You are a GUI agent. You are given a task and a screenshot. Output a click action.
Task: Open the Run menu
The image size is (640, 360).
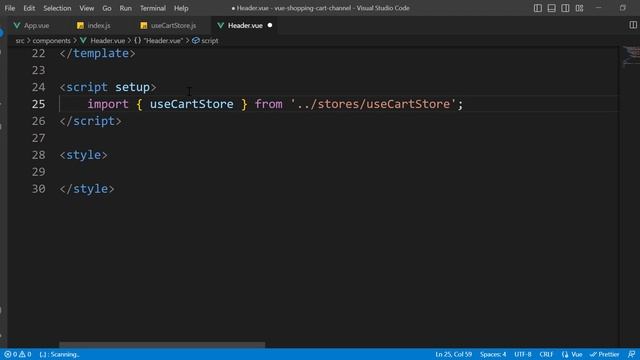point(126,8)
